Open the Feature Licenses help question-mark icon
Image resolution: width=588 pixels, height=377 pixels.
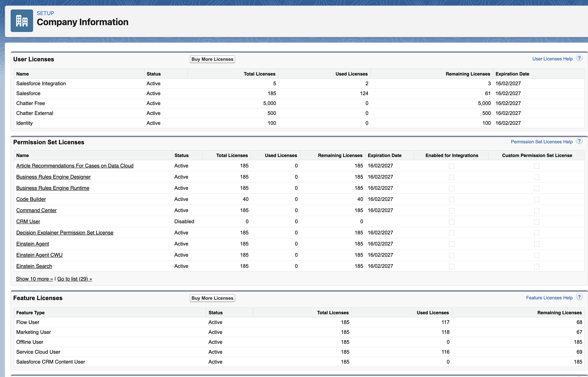click(579, 297)
